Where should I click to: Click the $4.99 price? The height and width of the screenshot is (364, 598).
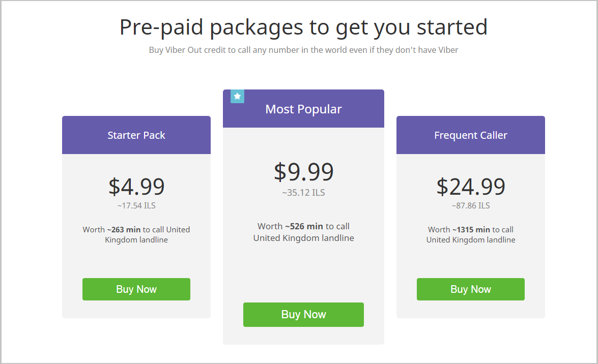[136, 187]
